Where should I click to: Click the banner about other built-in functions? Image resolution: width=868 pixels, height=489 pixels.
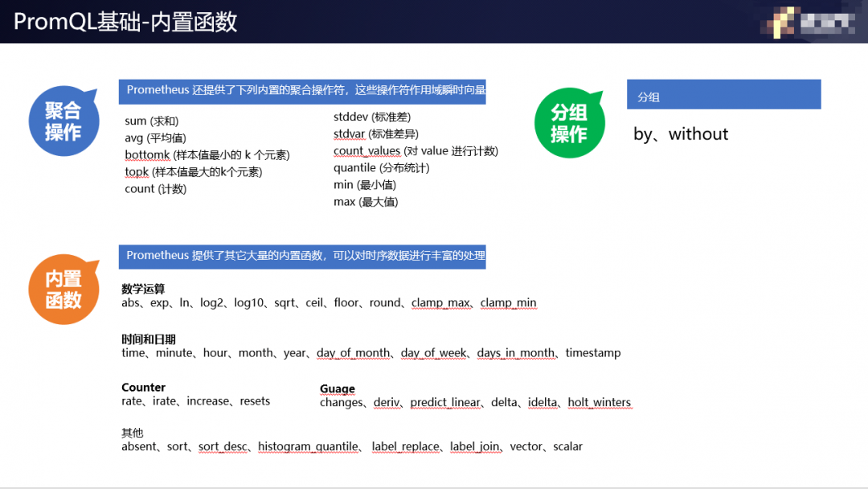[x=302, y=256]
